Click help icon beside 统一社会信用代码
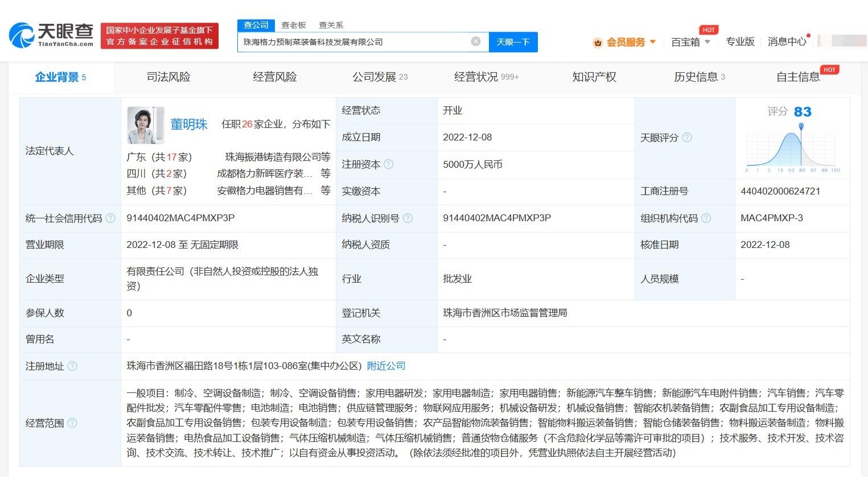Image resolution: width=868 pixels, height=488 pixels. coord(110,218)
